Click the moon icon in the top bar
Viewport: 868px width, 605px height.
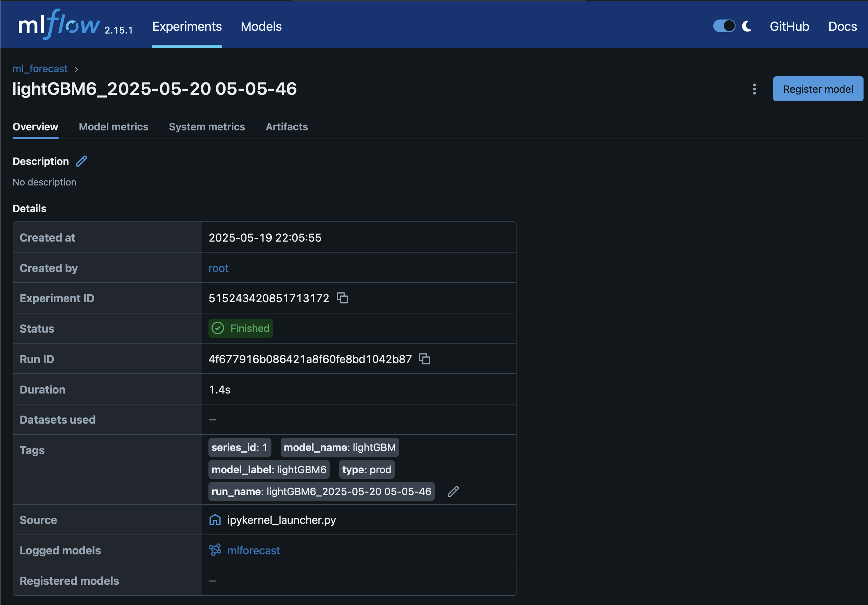pyautogui.click(x=746, y=26)
